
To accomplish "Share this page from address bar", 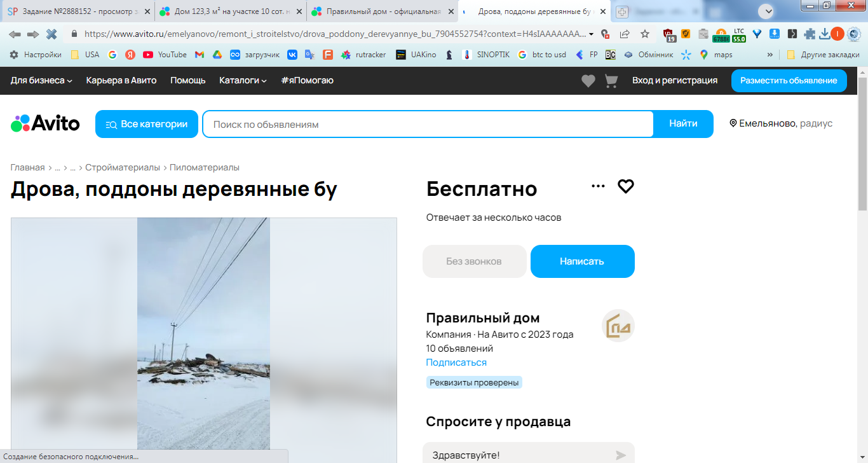I will [625, 34].
